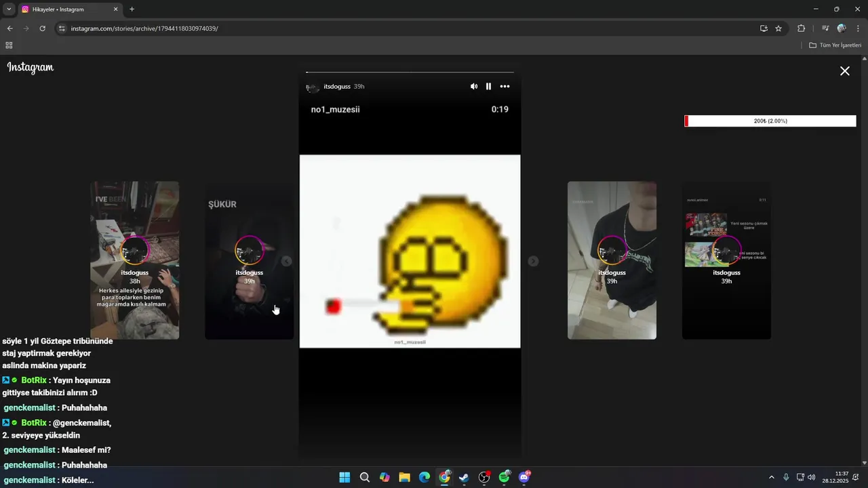Click the Instagram logo
Screen dimensions: 868x488
pyautogui.click(x=31, y=68)
